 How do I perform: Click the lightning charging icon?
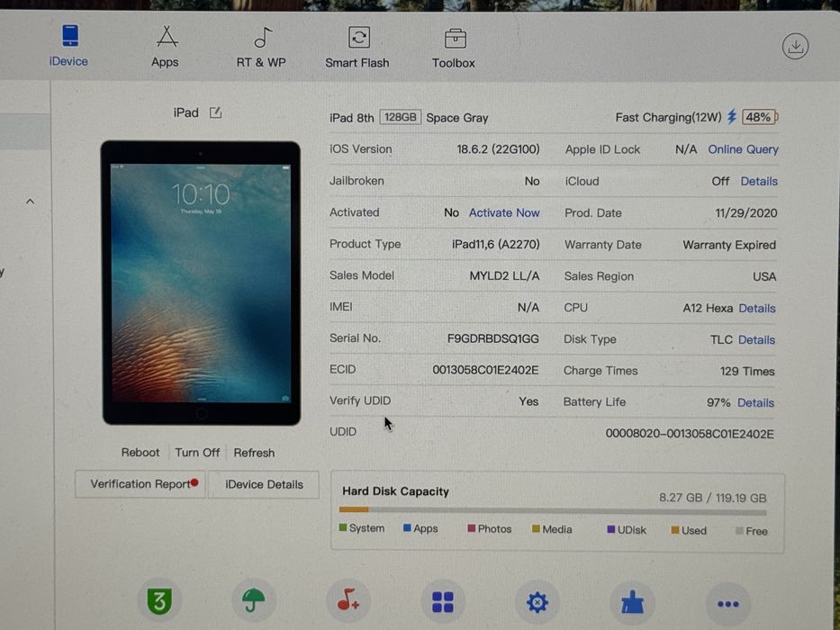coord(732,117)
